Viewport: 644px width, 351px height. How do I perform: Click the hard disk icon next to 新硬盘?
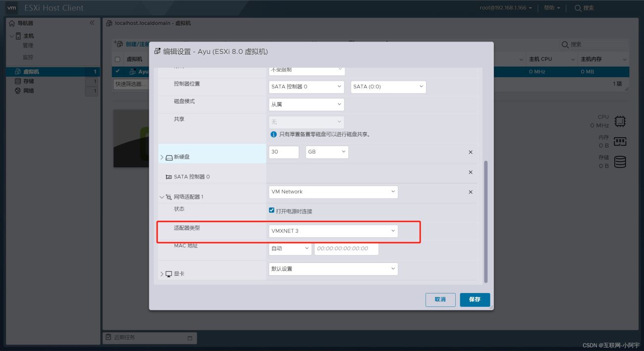coord(169,157)
